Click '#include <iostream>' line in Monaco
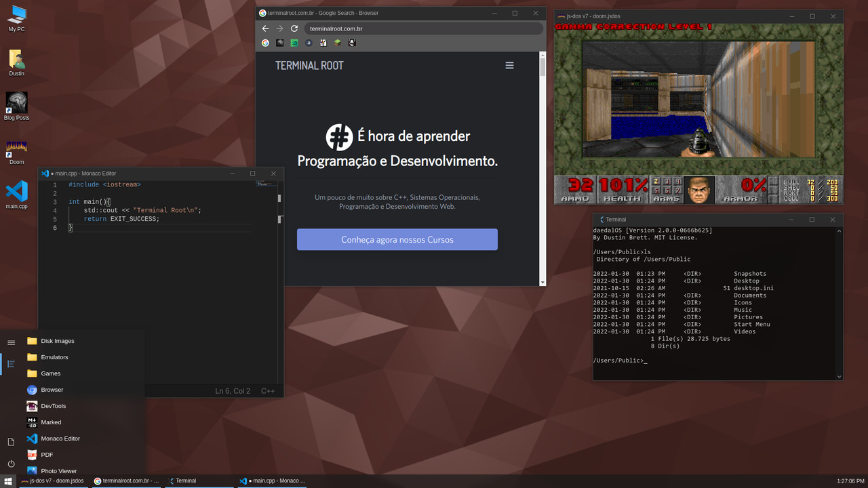868x488 pixels. click(104, 184)
